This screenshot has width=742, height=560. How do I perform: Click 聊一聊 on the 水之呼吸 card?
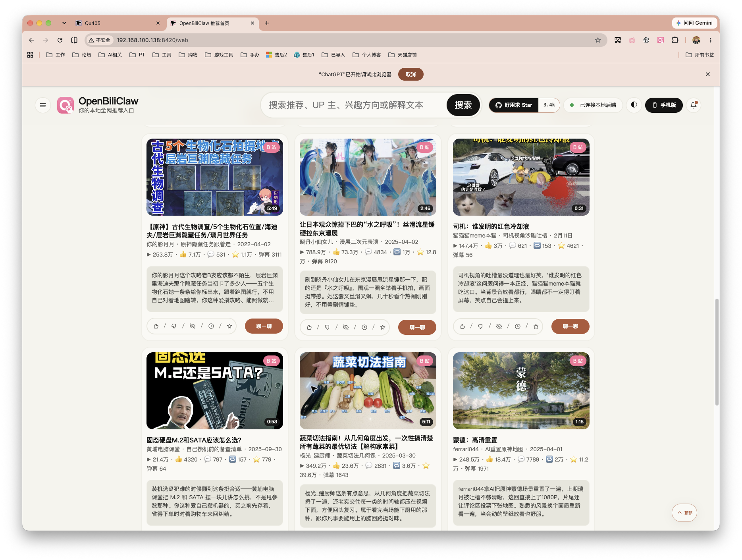pos(417,327)
